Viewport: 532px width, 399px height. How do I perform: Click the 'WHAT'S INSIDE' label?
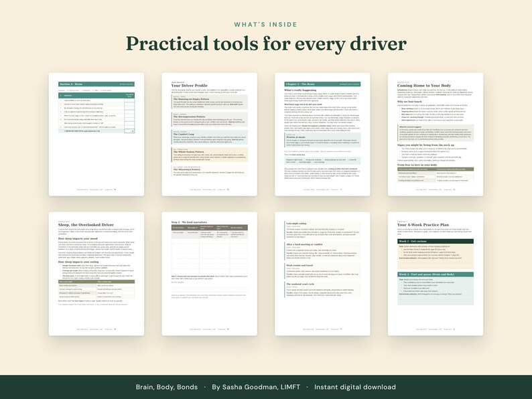tap(265, 24)
